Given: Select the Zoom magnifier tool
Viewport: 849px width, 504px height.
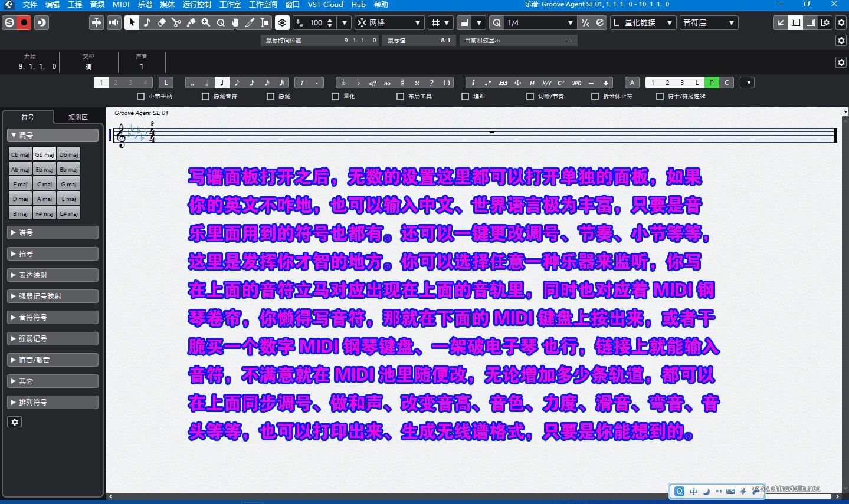Looking at the screenshot, I should 206,22.
